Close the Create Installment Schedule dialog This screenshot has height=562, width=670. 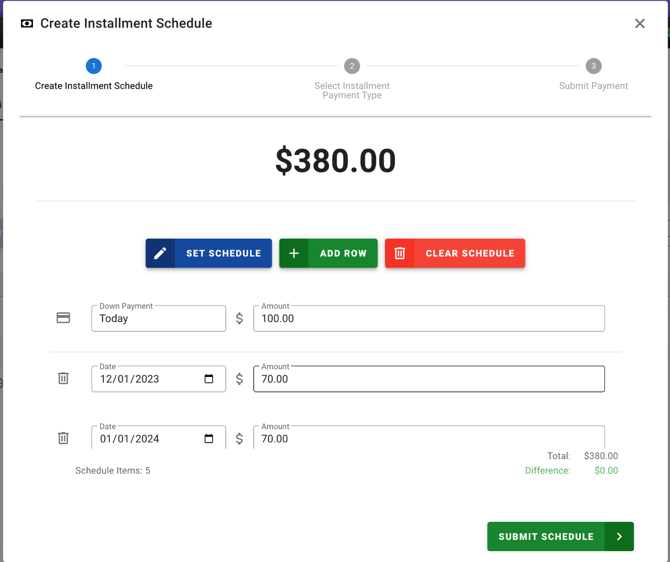640,24
